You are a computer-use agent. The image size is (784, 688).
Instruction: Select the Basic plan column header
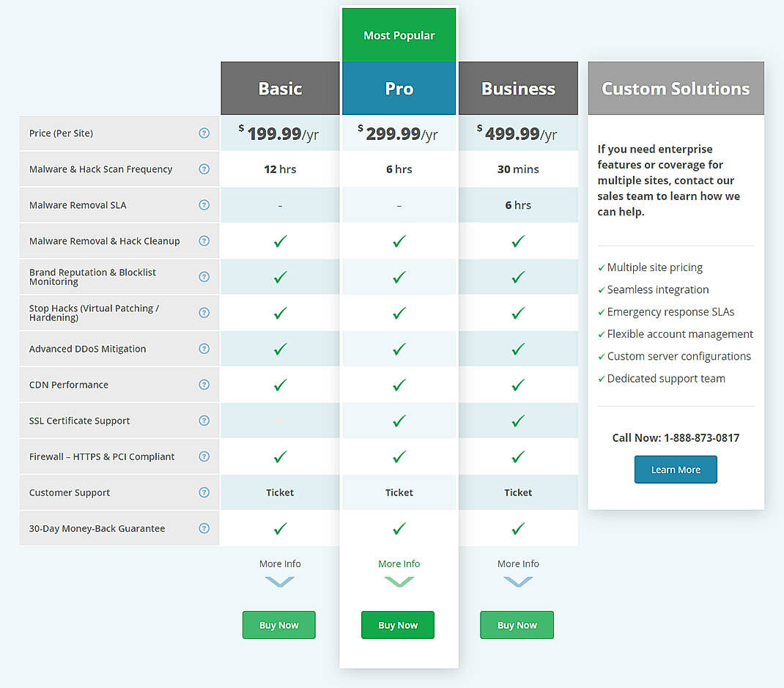[x=279, y=88]
